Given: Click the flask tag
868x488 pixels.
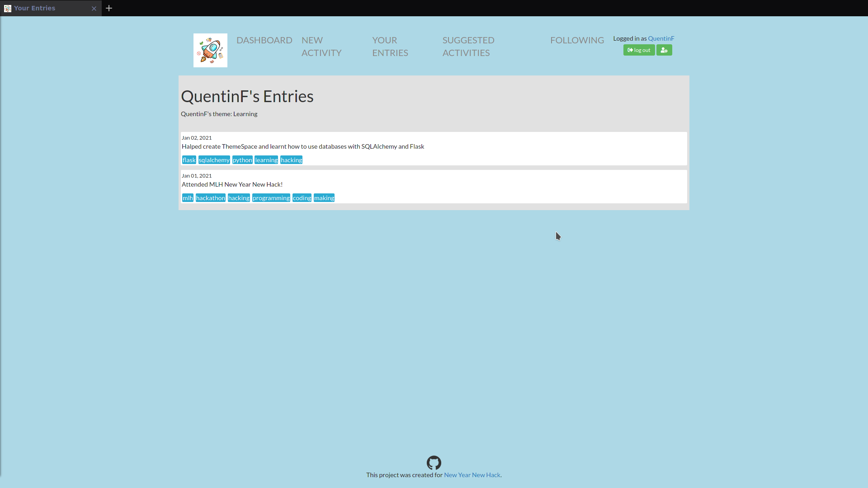Looking at the screenshot, I should pos(189,160).
